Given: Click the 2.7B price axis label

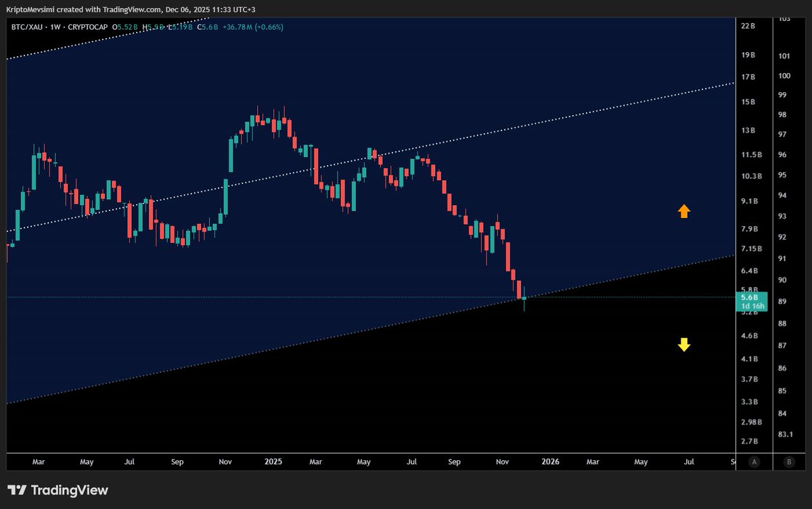Looking at the screenshot, I should coord(750,441).
